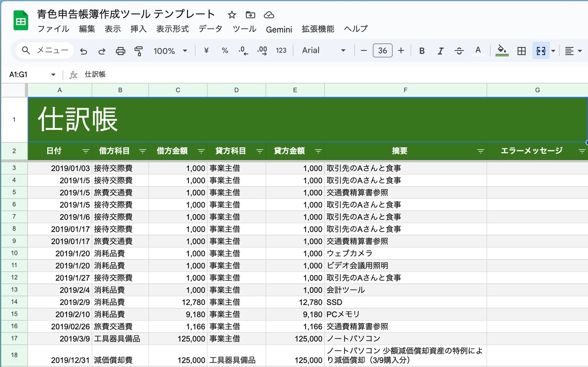Open the 編集 menu
The image size is (588, 367).
(x=87, y=29)
